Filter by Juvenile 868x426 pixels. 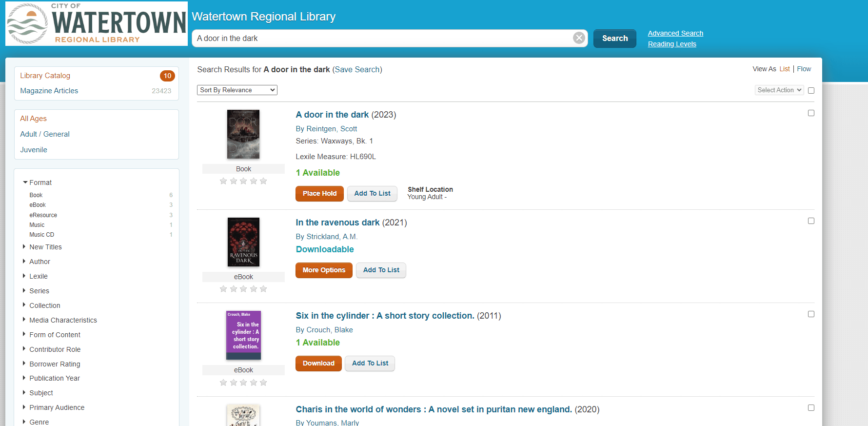point(34,150)
